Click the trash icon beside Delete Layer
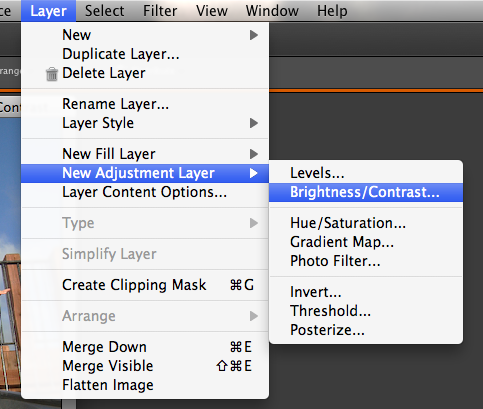Screen dimensions: 483x409 click(x=52, y=74)
